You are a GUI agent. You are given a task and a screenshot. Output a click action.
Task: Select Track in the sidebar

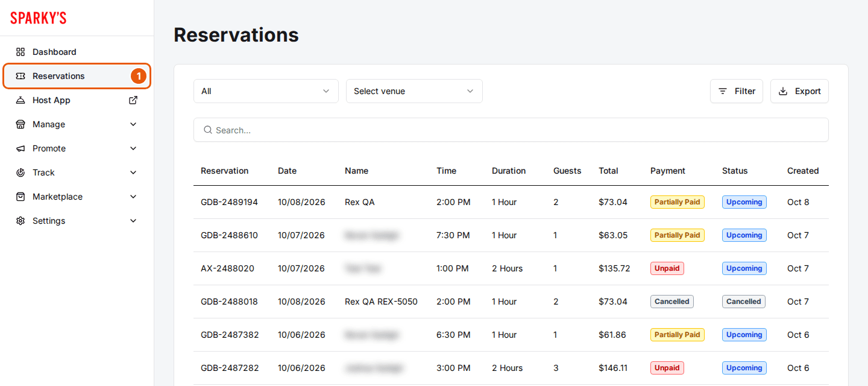coord(77,172)
